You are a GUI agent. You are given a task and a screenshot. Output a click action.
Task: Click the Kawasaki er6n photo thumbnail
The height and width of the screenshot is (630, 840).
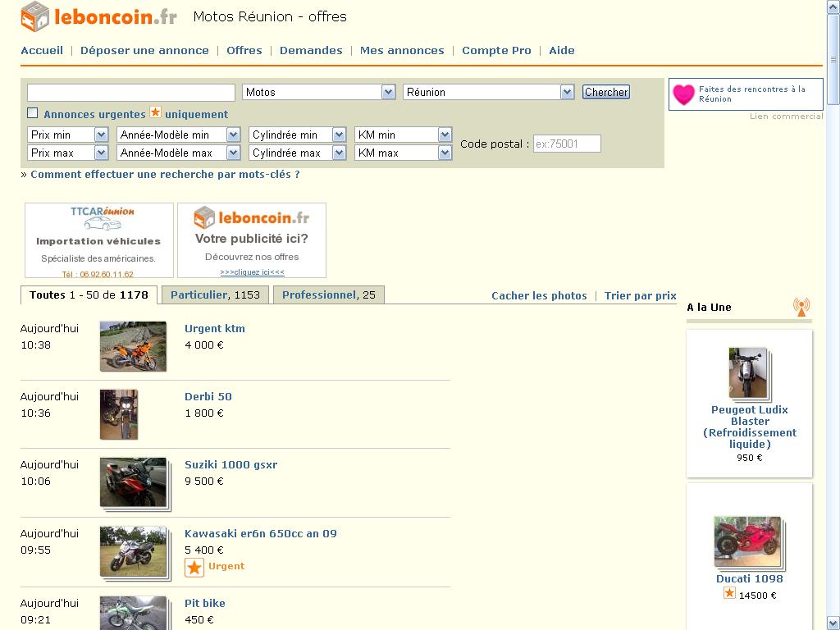point(135,553)
